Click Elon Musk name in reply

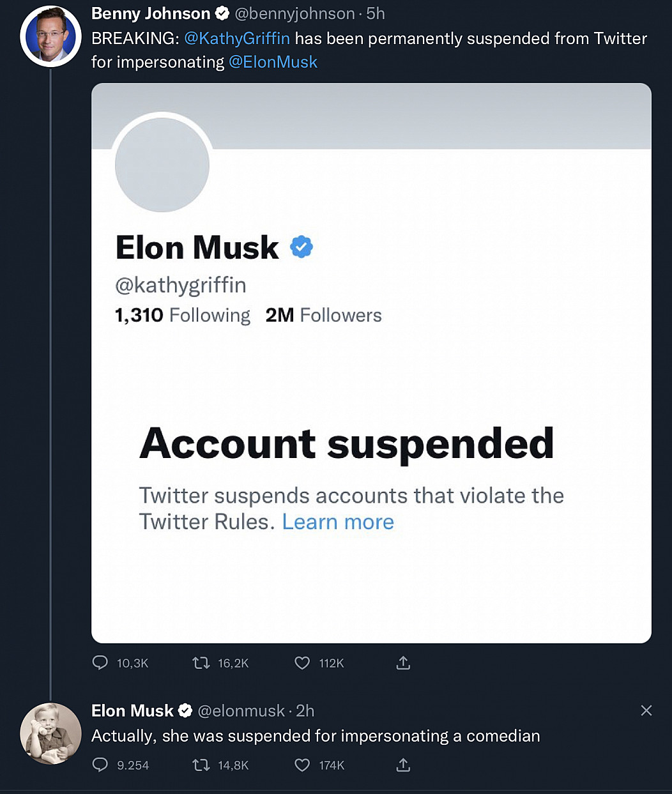coord(132,710)
